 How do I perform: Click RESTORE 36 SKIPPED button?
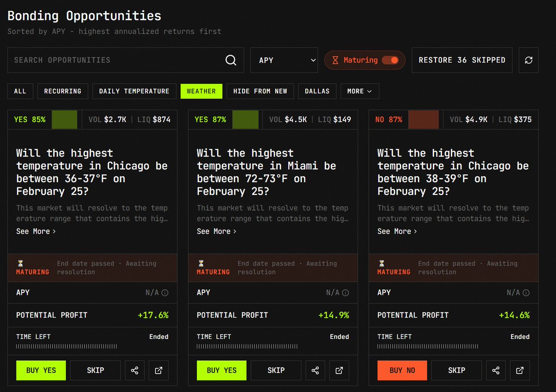point(462,60)
